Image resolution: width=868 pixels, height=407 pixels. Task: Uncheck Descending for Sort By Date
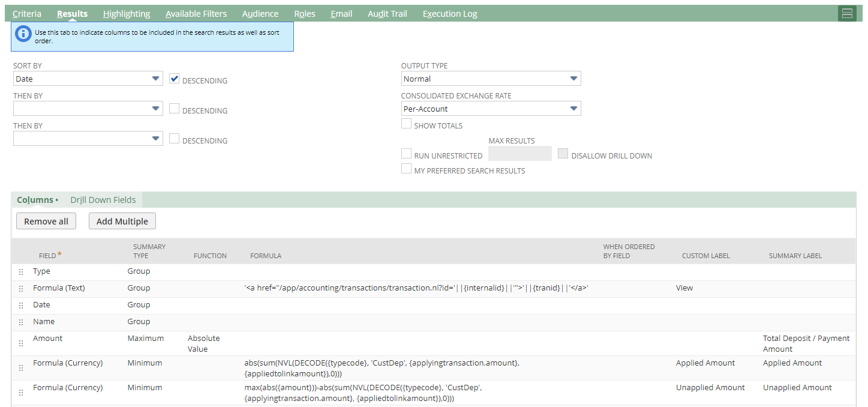click(174, 79)
